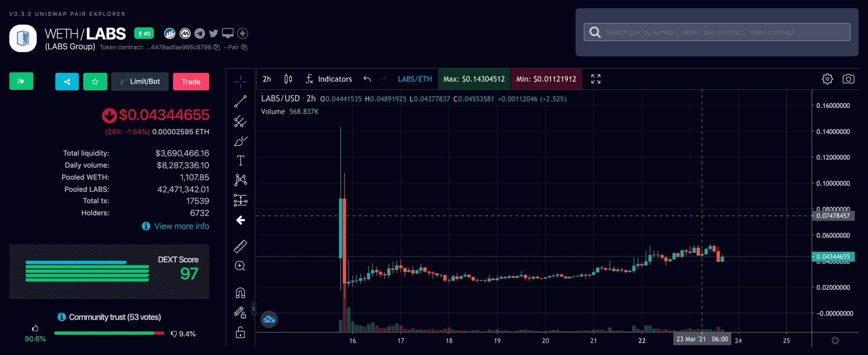Screen dimensions: 868x355
Task: Open the Indicators dialog
Action: [x=329, y=79]
